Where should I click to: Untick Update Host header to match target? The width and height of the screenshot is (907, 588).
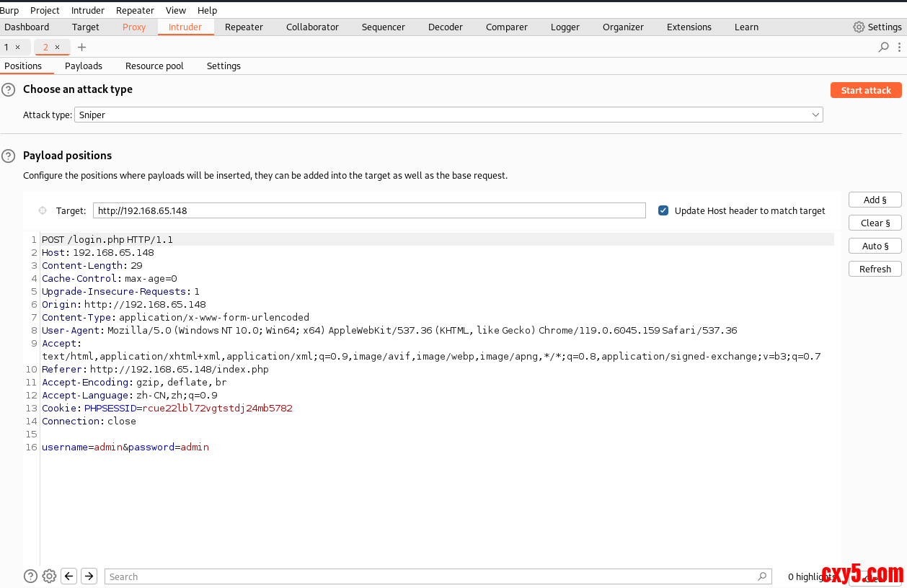coord(663,210)
